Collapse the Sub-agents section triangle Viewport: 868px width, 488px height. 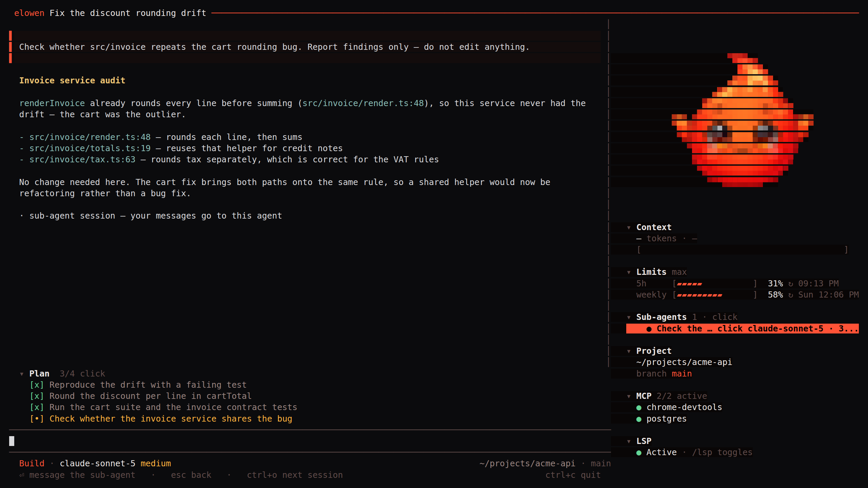(629, 317)
